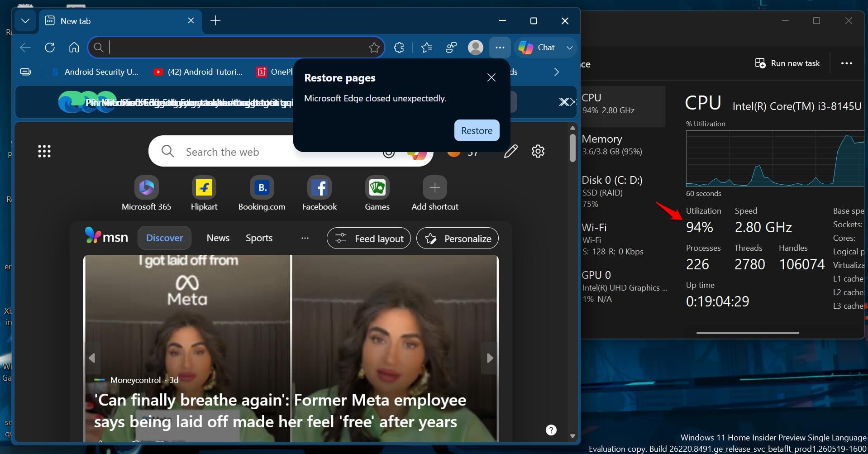
Task: Click the 2780 threads value
Action: point(749,264)
